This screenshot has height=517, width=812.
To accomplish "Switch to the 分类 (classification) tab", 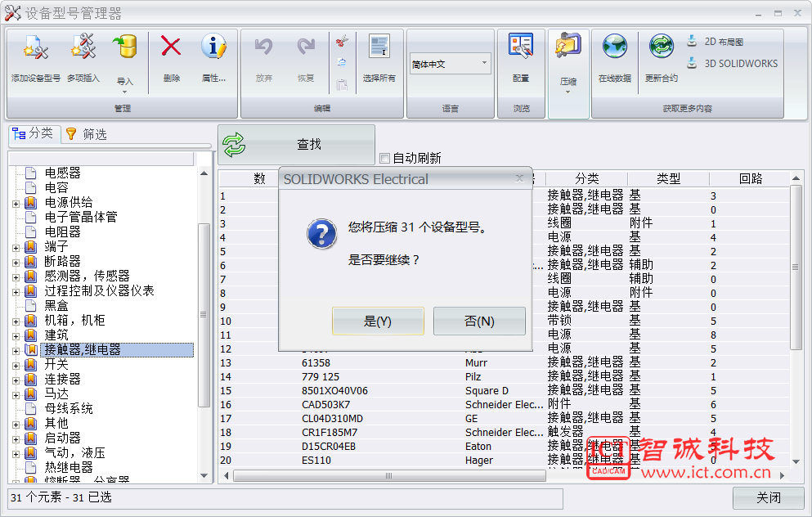I will [34, 133].
